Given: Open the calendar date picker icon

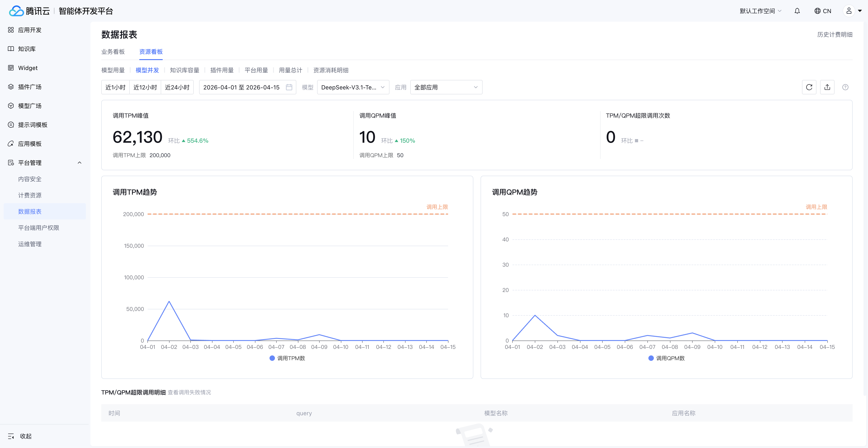Looking at the screenshot, I should (289, 87).
